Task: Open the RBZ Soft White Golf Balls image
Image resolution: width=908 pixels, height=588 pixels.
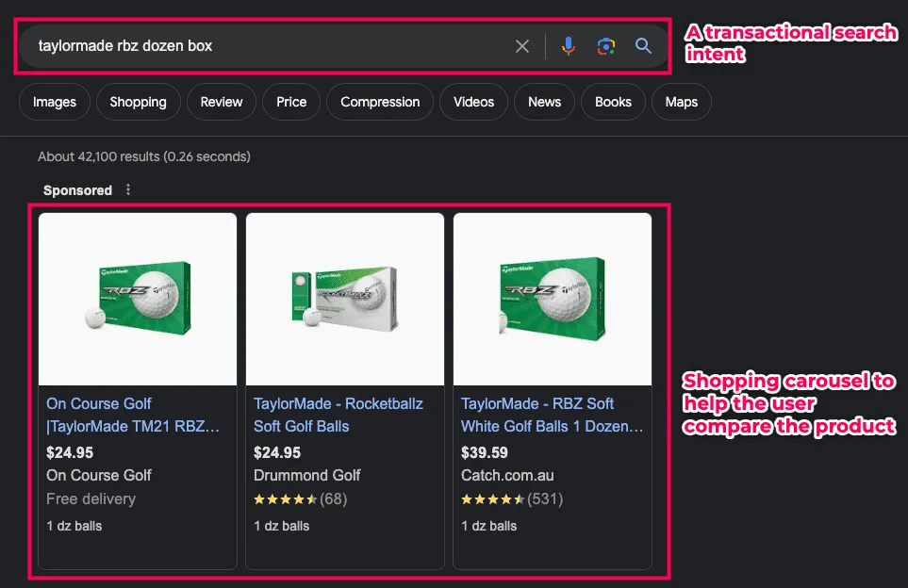Action: [553, 300]
